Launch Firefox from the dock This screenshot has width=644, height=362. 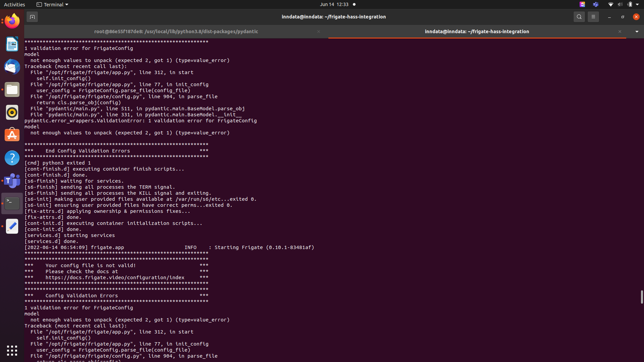point(12,21)
